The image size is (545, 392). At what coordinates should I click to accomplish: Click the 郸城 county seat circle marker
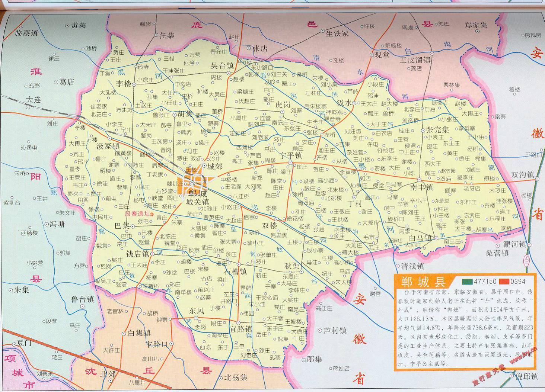point(192,184)
